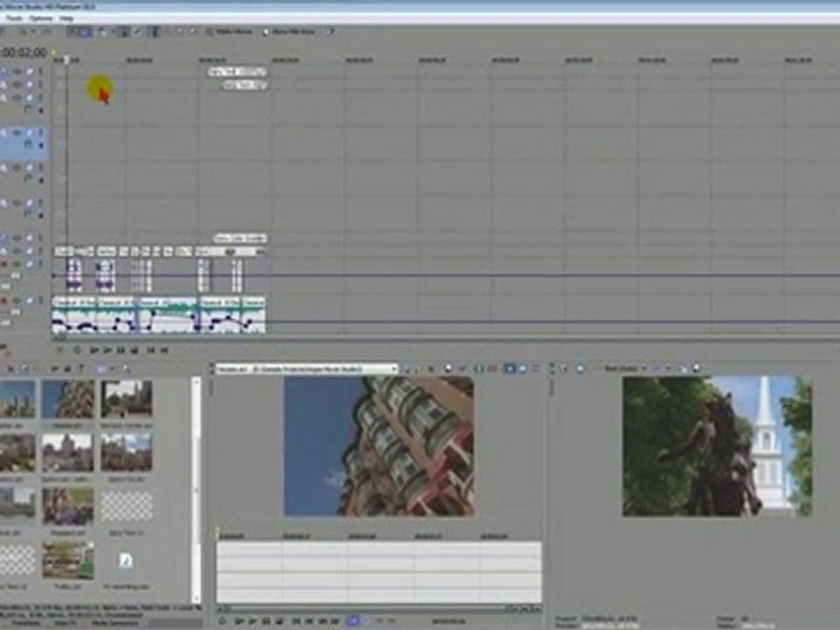The height and width of the screenshot is (630, 840).
Task: Go to end in Trimmer transport
Action: pos(309,621)
